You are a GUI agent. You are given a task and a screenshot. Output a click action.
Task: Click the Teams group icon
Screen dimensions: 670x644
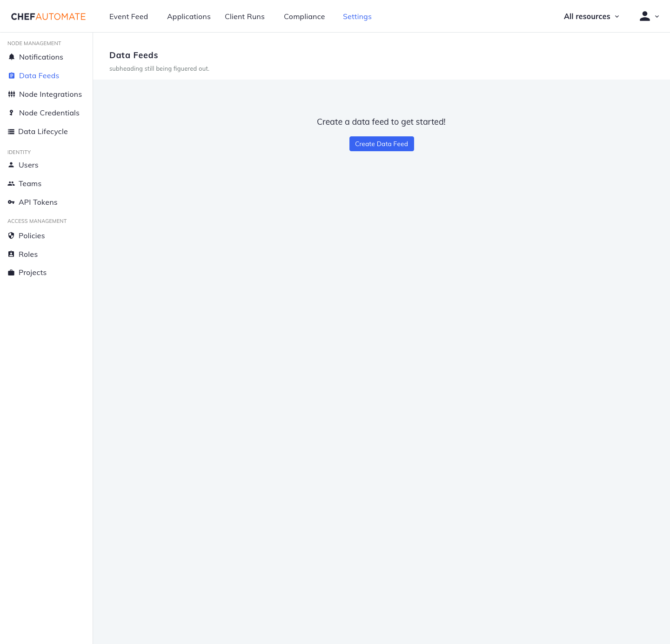[x=11, y=183]
